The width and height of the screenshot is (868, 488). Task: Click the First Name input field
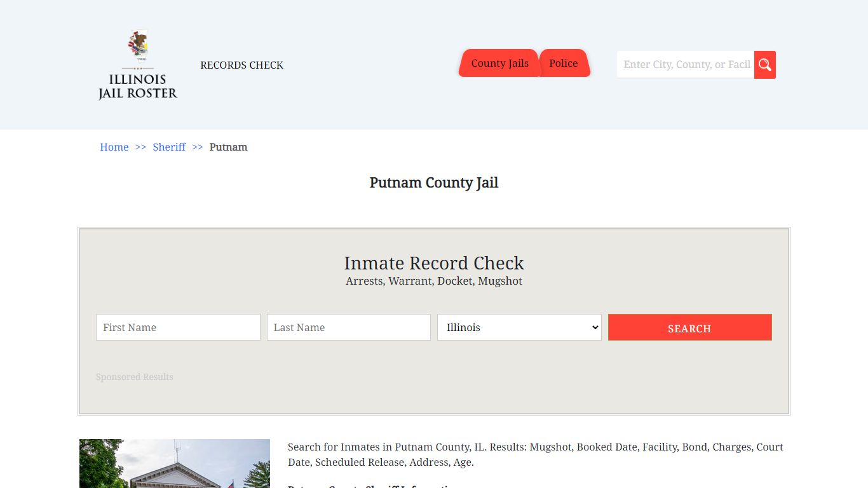(178, 327)
